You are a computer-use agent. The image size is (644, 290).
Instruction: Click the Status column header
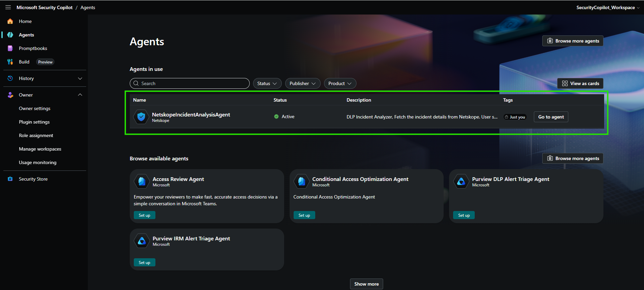click(280, 100)
